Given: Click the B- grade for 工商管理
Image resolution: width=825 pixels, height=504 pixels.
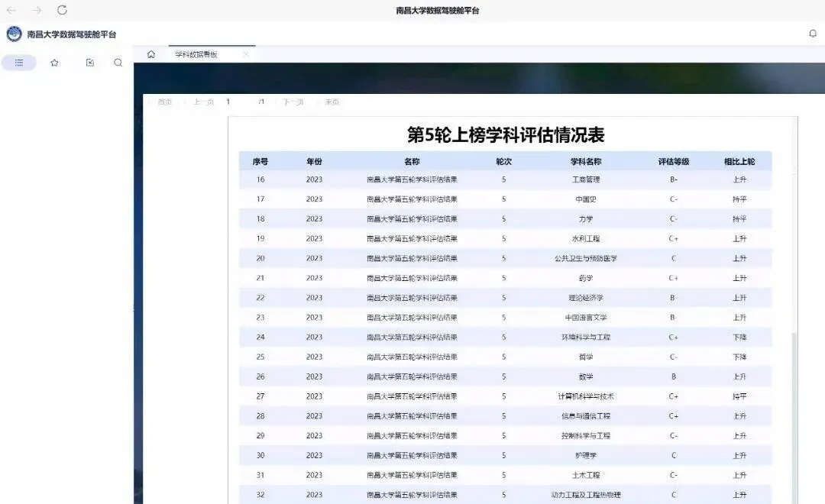Looking at the screenshot, I should [x=674, y=179].
